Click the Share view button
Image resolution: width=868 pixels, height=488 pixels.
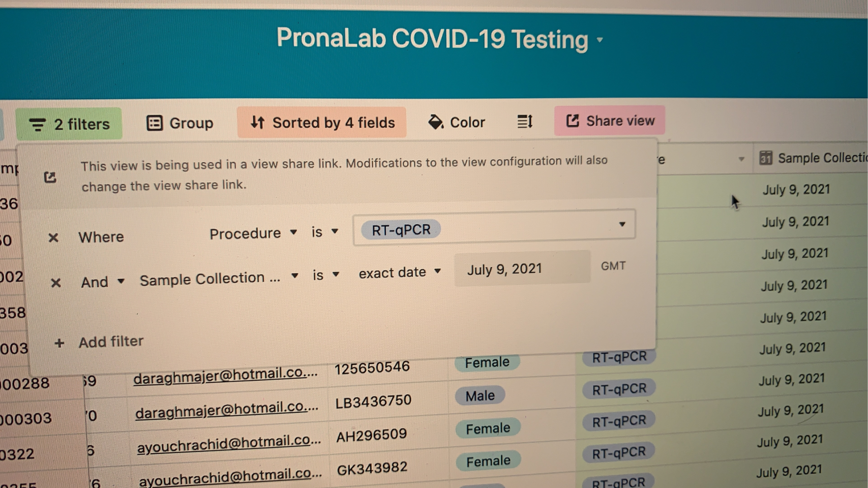(x=610, y=121)
